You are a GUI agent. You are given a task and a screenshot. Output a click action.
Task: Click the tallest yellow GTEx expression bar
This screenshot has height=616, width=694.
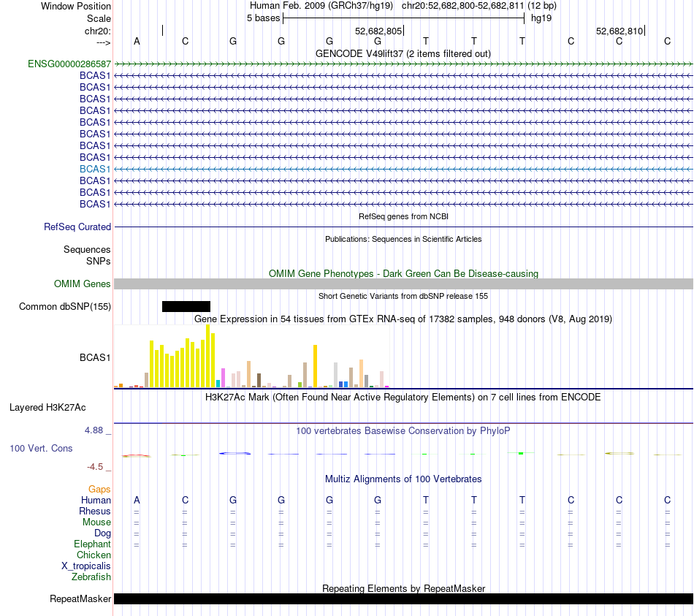(x=207, y=356)
